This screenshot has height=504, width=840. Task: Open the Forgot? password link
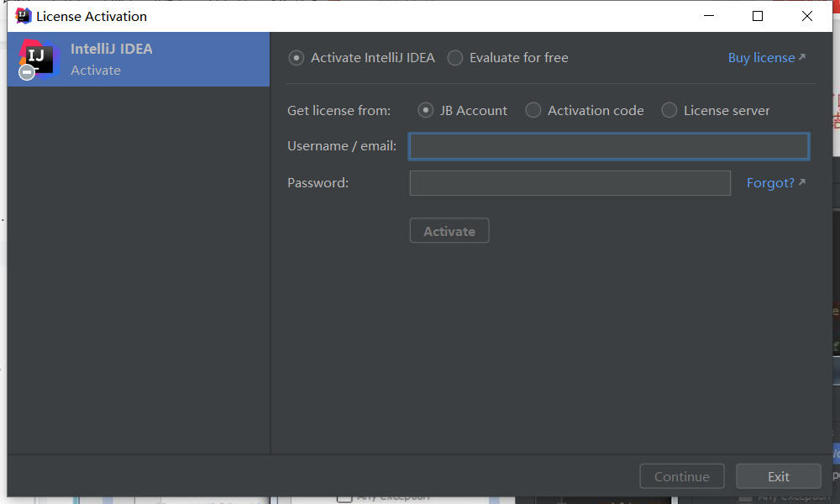[x=770, y=183]
